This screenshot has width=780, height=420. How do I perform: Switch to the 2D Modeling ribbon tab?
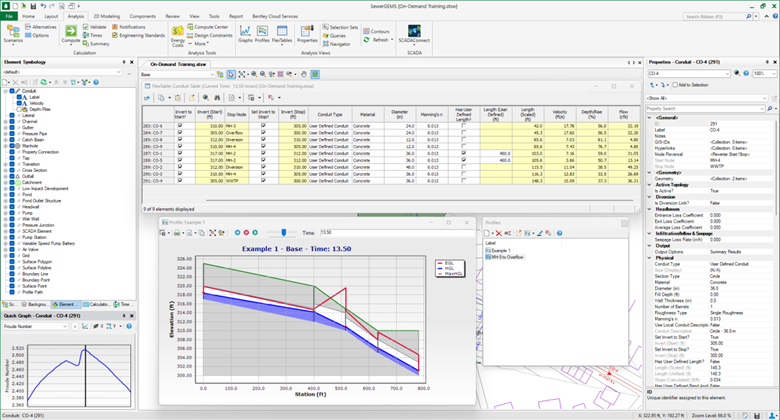[106, 16]
